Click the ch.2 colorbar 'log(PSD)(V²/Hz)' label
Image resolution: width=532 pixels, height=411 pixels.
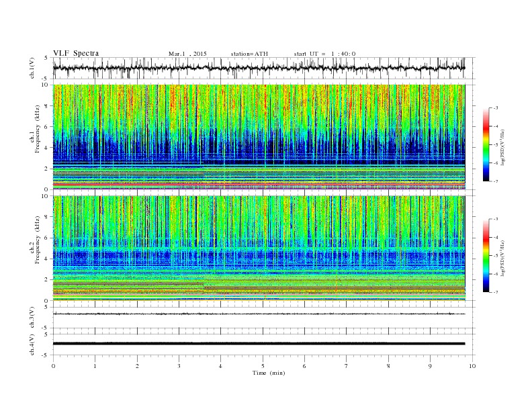point(502,258)
